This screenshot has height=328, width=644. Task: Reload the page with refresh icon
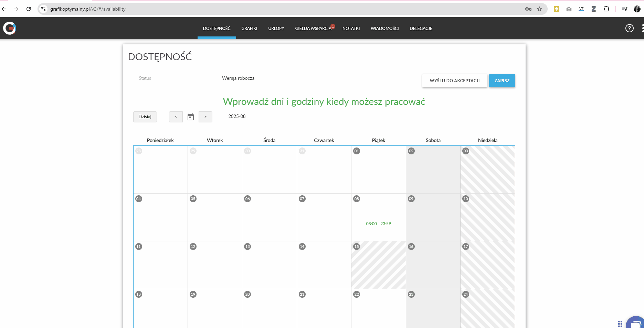point(29,9)
